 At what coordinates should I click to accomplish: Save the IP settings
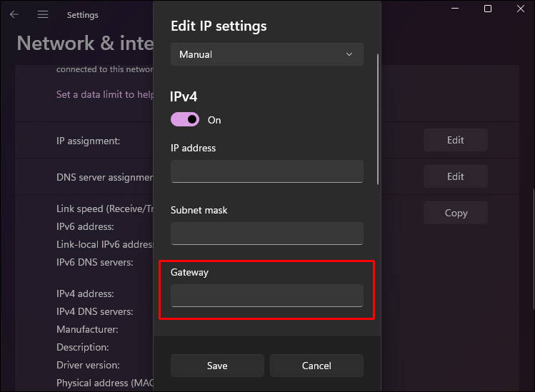click(217, 366)
